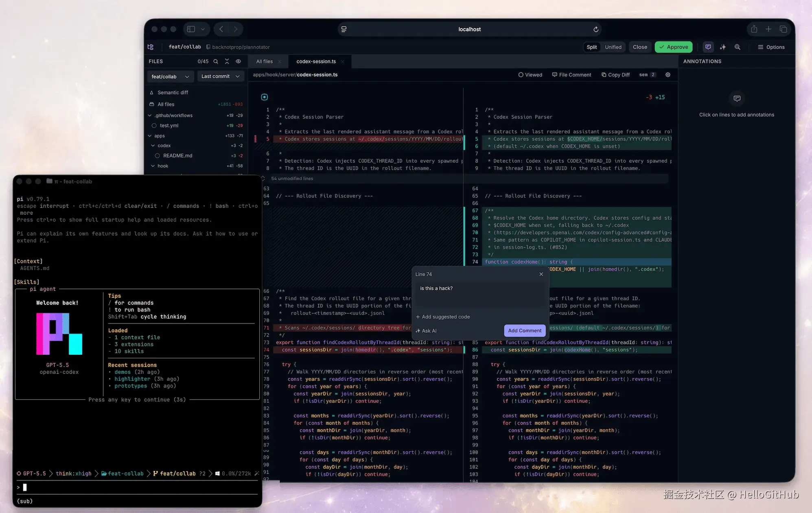Open the annotations panel speech-bubble icon
This screenshot has width=812, height=513.
pos(708,47)
